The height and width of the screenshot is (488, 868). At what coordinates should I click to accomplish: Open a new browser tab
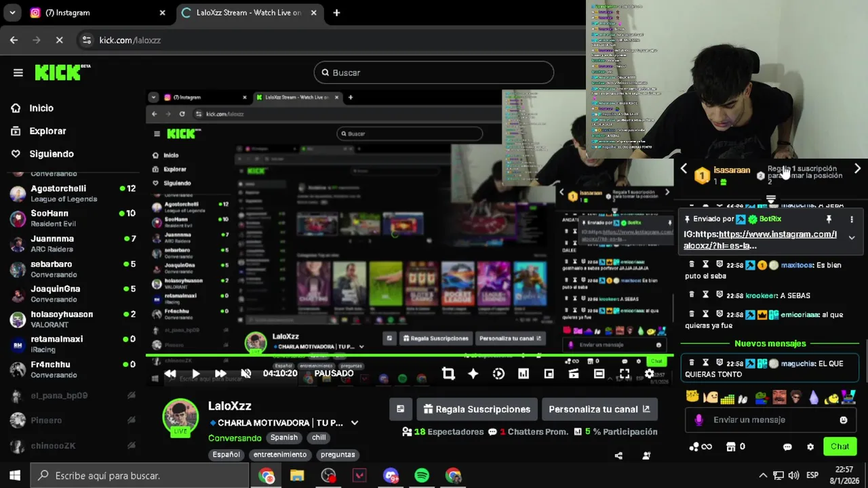coord(336,13)
